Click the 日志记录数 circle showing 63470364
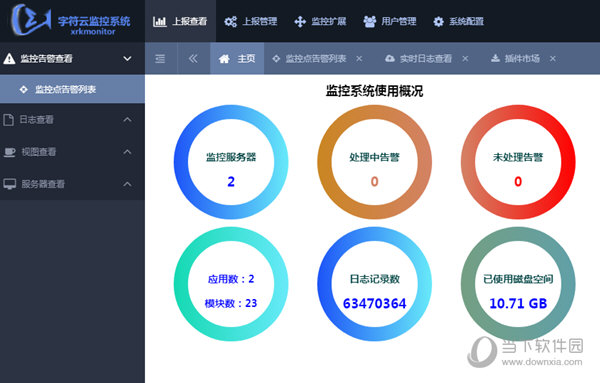The width and height of the screenshot is (600, 383). pyautogui.click(x=375, y=284)
